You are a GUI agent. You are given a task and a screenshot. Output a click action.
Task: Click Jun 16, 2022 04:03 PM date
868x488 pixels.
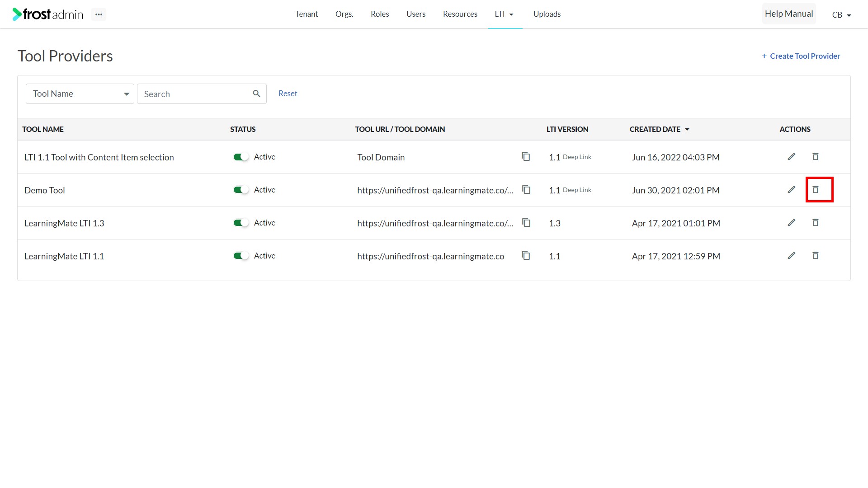675,157
